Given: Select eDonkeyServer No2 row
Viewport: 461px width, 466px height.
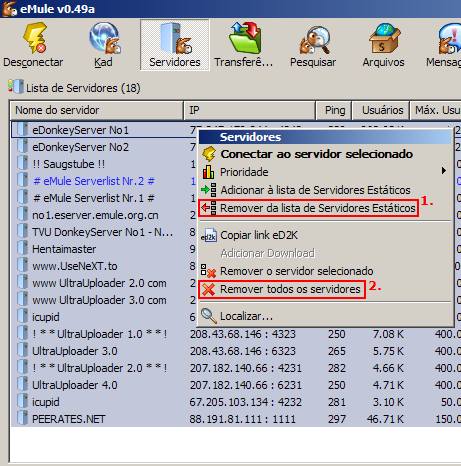Looking at the screenshot, I should (x=104, y=147).
